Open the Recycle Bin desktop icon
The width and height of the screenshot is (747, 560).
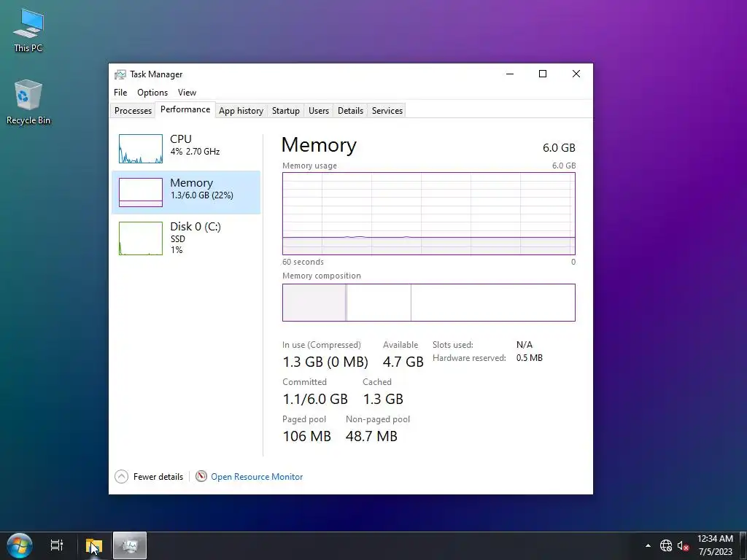coord(28,102)
